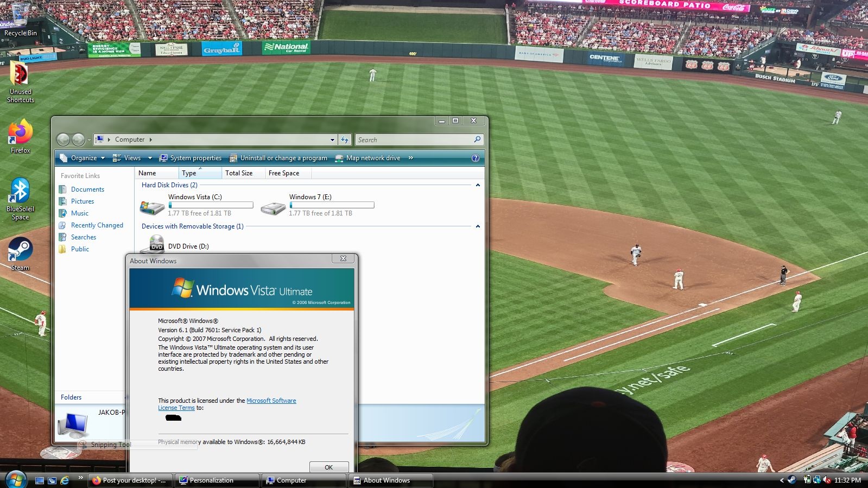Sort by the Total Size column
868x488 pixels.
point(239,173)
